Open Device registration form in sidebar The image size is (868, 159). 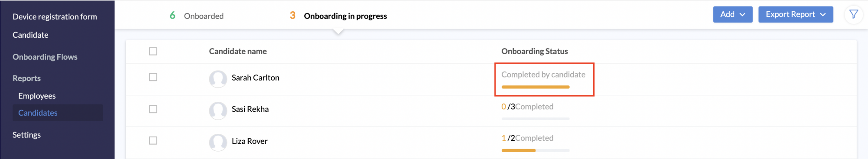click(55, 17)
